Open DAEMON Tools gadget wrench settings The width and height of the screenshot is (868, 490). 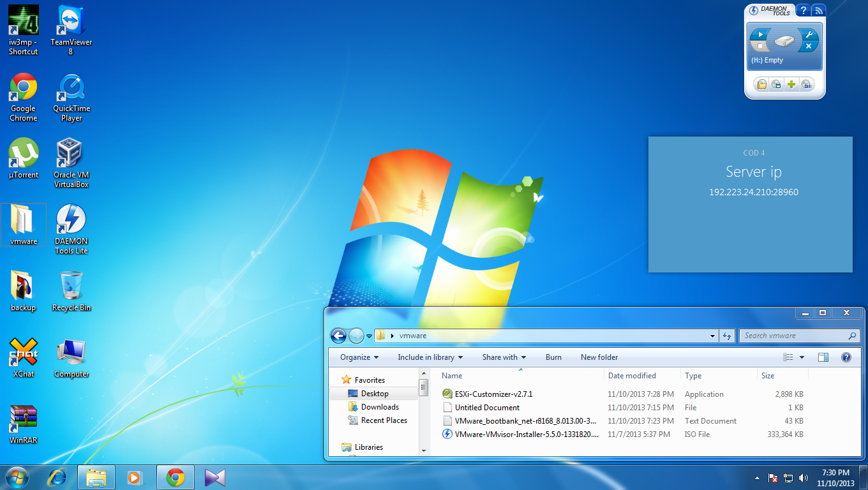(809, 34)
